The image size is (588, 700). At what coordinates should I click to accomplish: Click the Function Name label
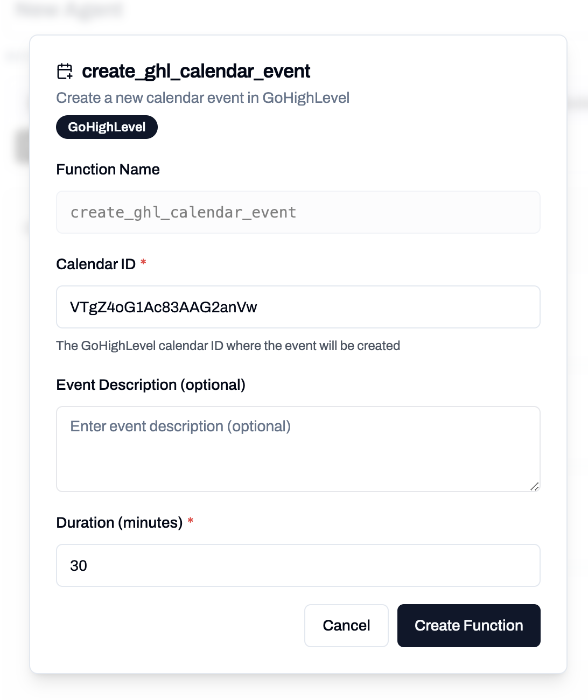(108, 169)
